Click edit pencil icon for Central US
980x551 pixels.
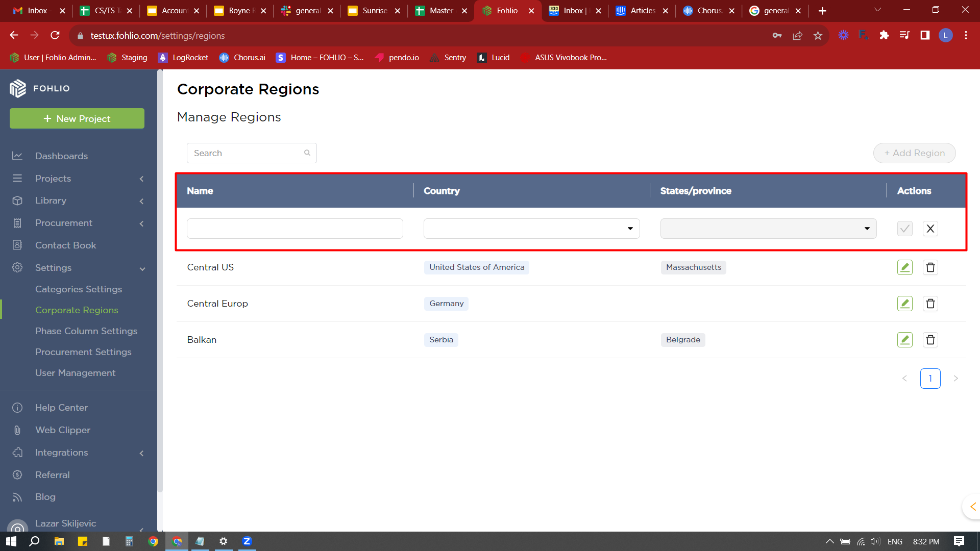(904, 267)
